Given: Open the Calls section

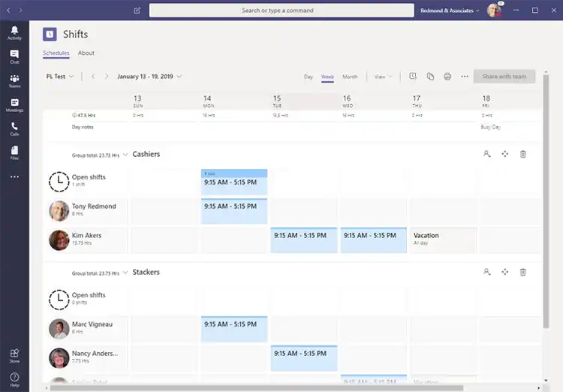Looking at the screenshot, I should tap(14, 128).
